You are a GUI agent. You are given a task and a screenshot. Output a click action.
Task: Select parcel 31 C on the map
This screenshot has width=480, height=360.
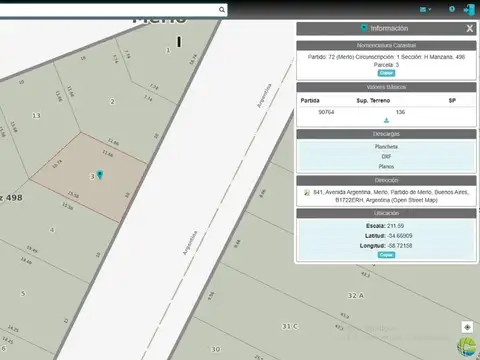tap(290, 327)
